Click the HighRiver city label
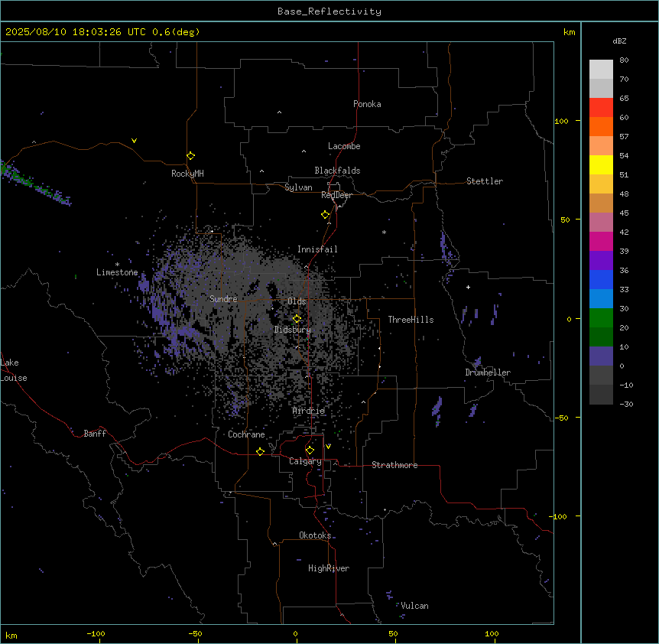 [x=329, y=568]
